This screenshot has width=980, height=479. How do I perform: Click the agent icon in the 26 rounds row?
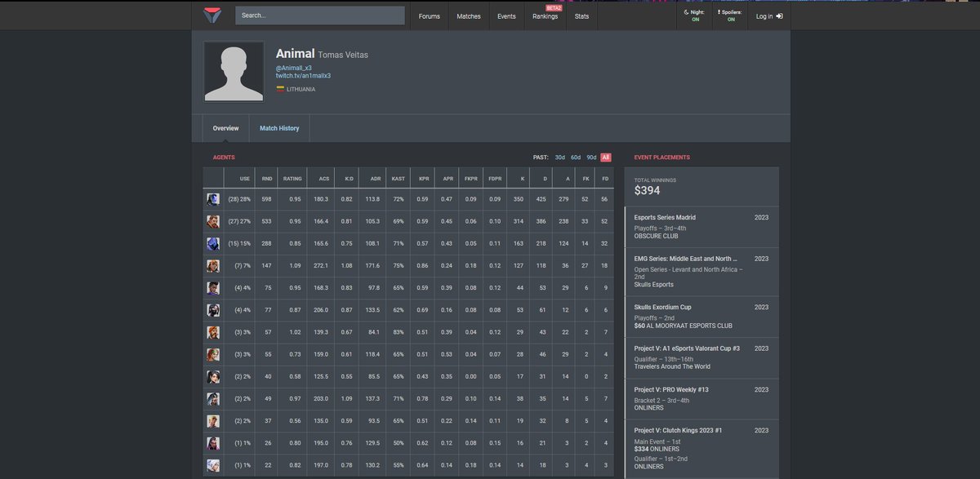click(213, 443)
